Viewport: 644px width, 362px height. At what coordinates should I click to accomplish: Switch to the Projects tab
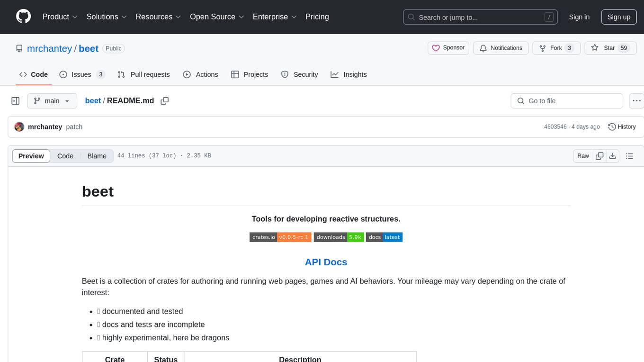coord(250,74)
